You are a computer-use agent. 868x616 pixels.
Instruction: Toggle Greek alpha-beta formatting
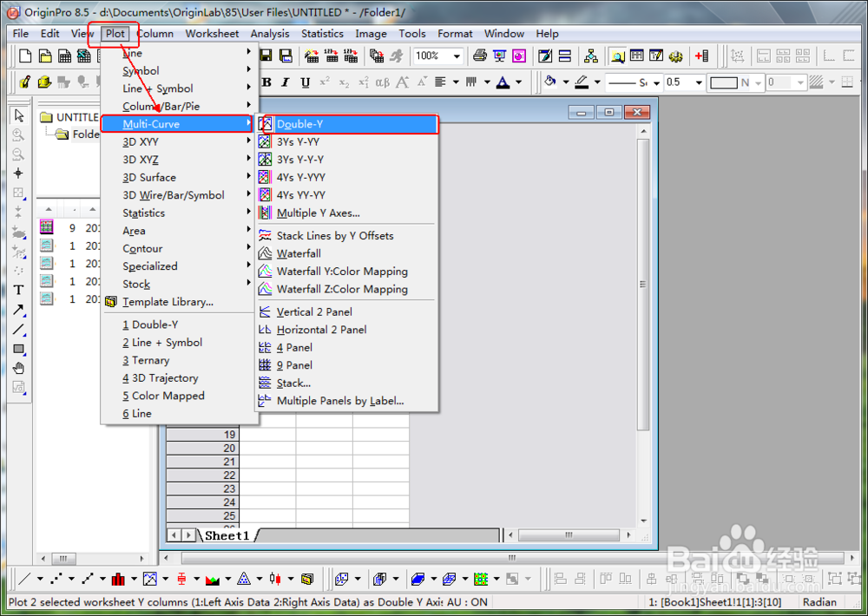pos(383,82)
